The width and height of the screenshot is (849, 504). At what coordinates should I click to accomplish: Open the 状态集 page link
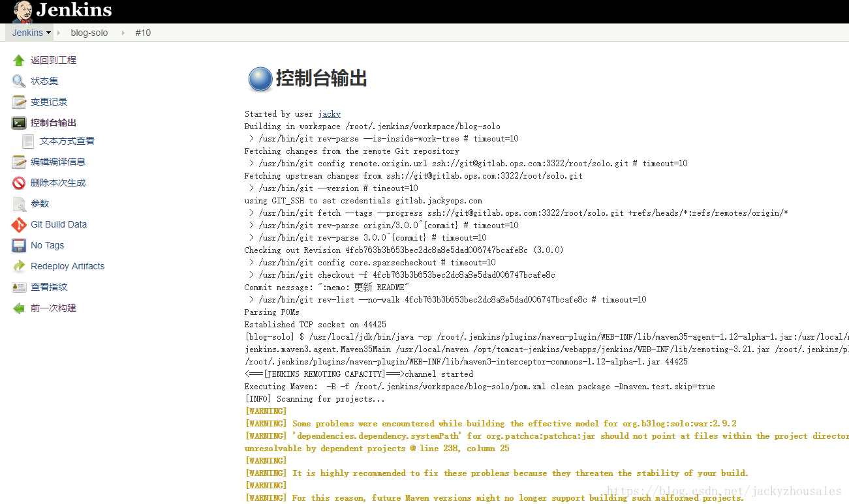click(44, 81)
